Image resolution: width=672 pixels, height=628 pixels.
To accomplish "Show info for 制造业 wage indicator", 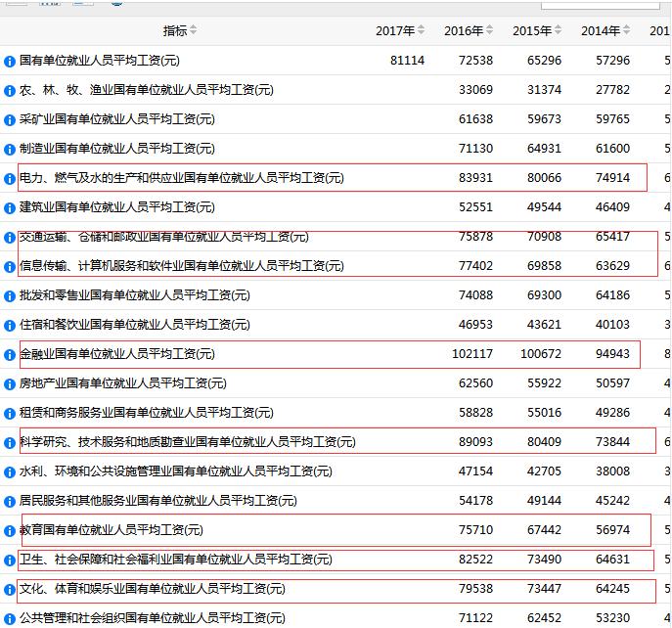I will point(10,150).
